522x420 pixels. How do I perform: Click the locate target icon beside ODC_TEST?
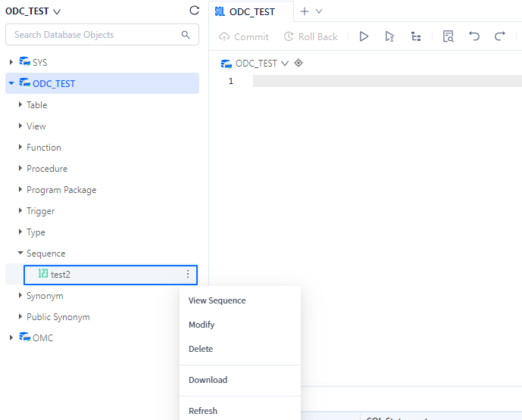[x=299, y=64]
